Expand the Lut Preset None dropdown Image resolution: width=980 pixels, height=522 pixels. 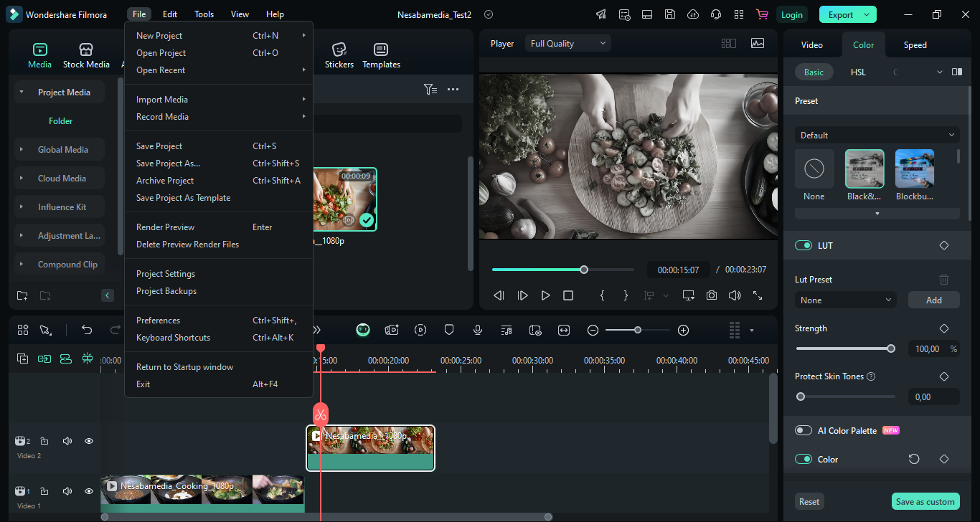pos(846,300)
